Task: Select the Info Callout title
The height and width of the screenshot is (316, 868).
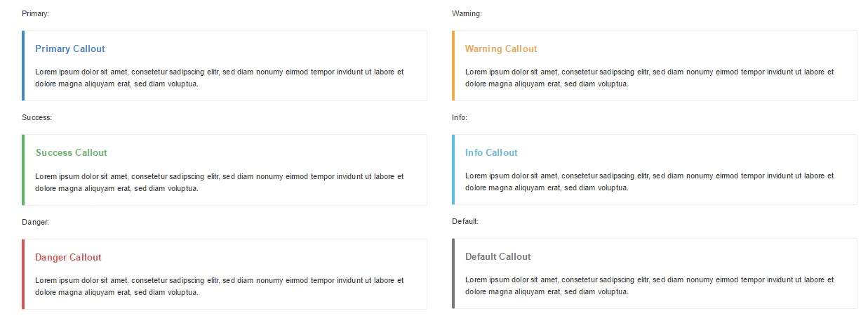Action: (x=491, y=152)
